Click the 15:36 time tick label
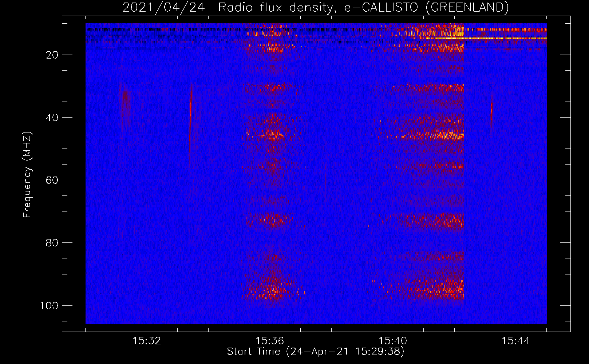589x364 pixels. (x=270, y=341)
